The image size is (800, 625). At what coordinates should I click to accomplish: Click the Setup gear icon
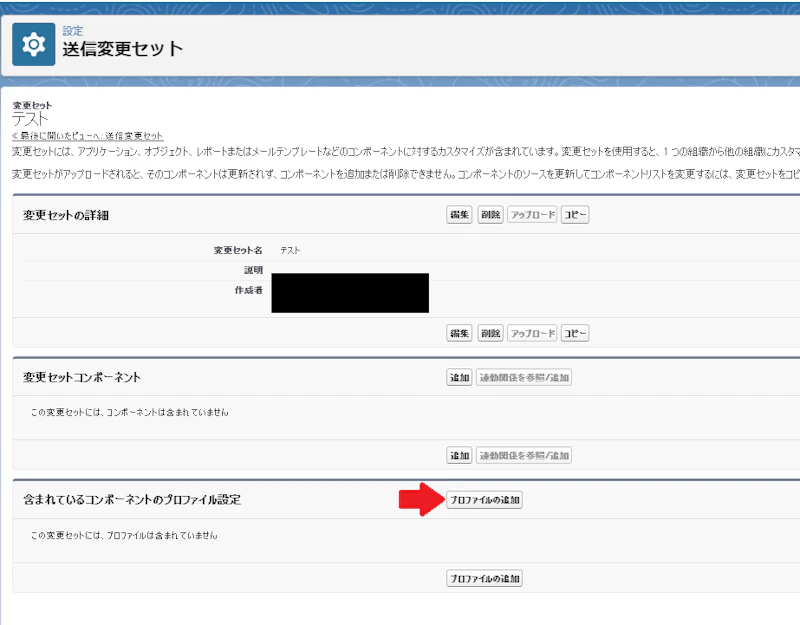click(x=34, y=44)
